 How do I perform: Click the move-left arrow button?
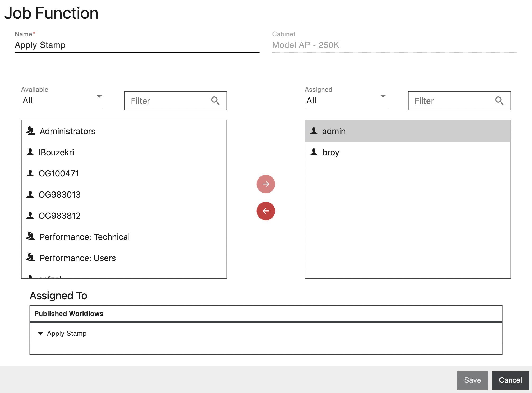click(266, 211)
